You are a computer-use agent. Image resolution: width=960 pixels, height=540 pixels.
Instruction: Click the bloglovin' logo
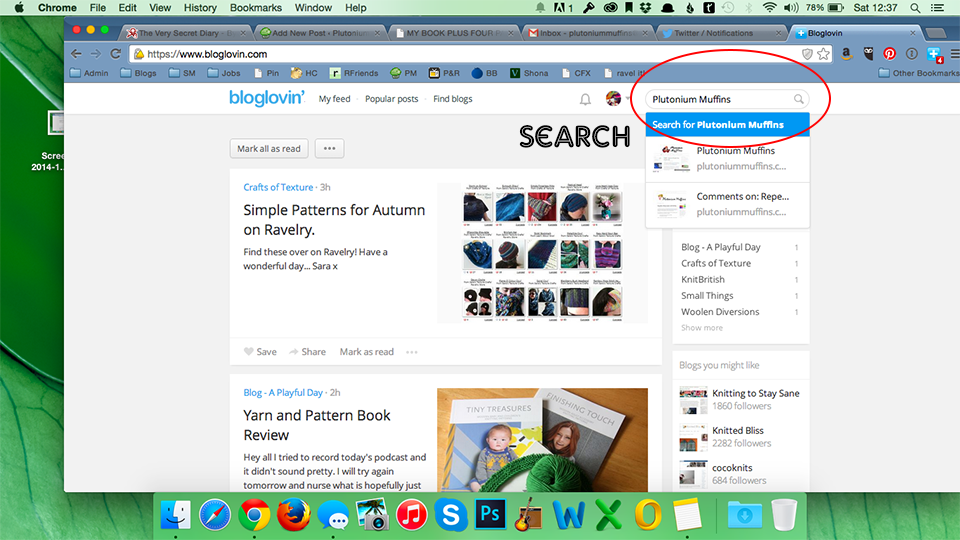tap(266, 98)
